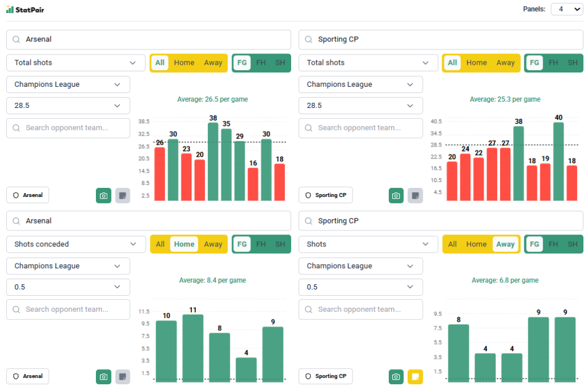The height and width of the screenshot is (390, 588).
Task: Select Home filter in top-left Total shots panel
Action: coord(184,63)
